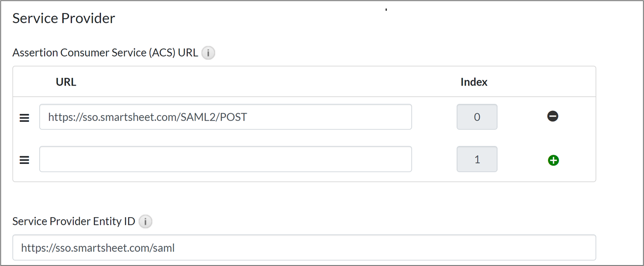
Task: Click the Service Provider section heading
Action: tap(64, 18)
